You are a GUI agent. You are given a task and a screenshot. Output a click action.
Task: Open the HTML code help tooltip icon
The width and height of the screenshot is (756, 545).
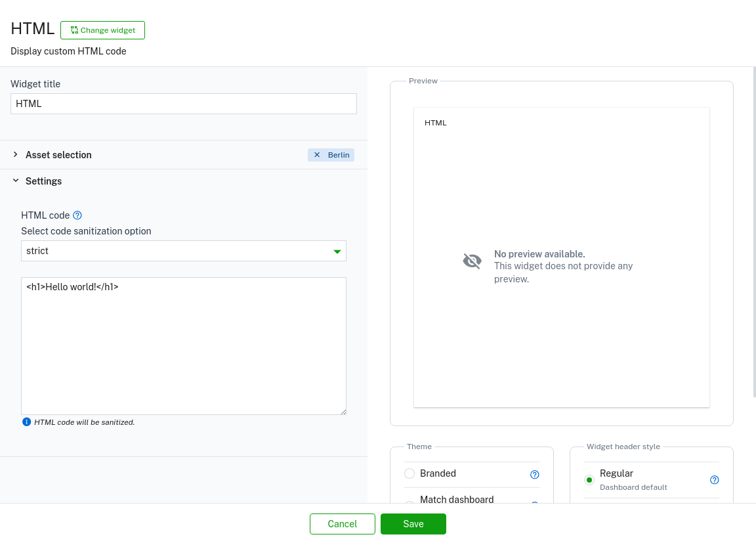77,215
